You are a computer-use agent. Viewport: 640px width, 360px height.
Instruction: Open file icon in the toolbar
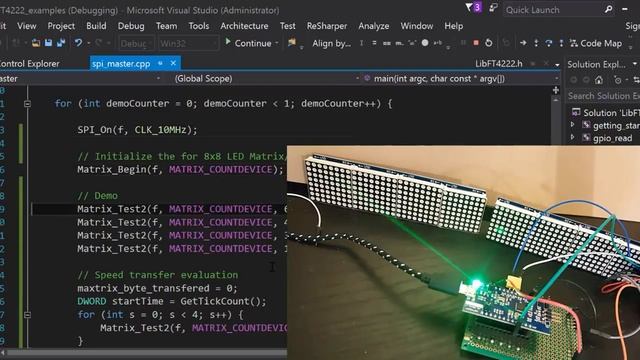click(x=36, y=43)
